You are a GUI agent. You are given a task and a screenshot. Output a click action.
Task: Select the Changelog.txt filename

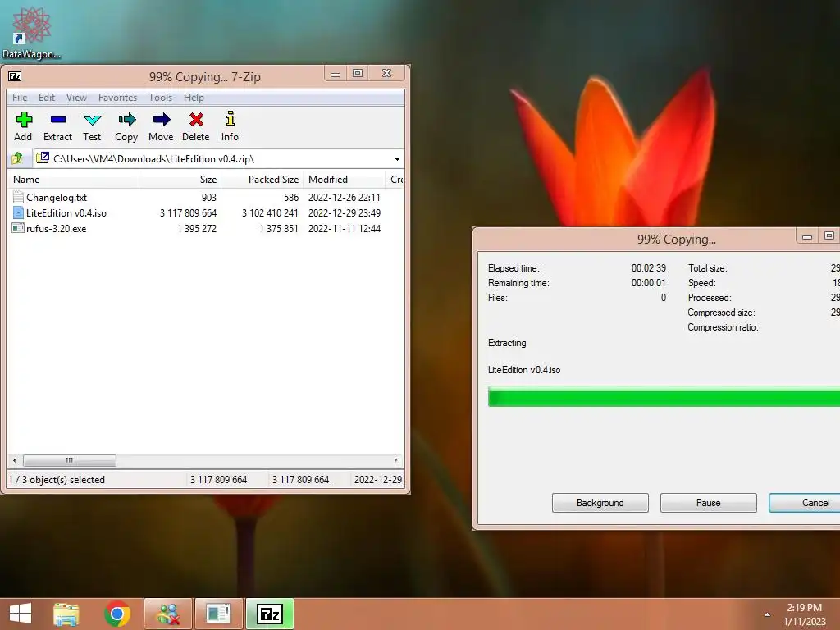57,198
